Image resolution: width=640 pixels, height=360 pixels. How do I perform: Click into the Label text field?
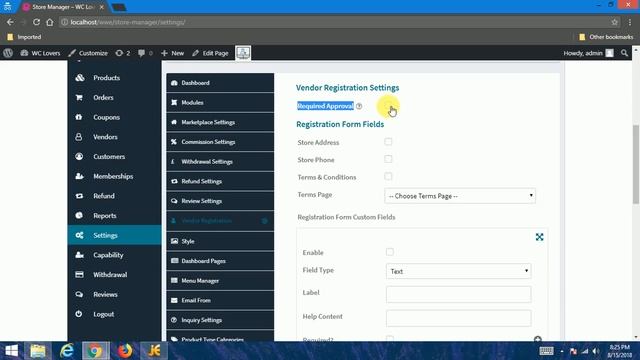[x=458, y=294]
